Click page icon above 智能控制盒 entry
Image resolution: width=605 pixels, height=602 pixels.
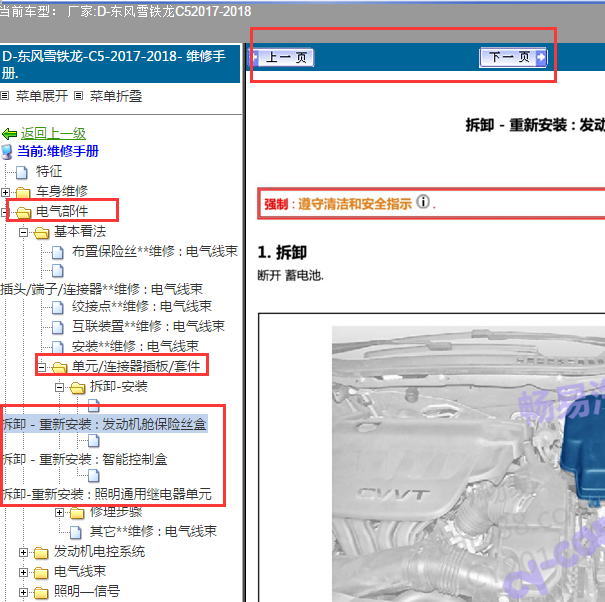tap(94, 441)
